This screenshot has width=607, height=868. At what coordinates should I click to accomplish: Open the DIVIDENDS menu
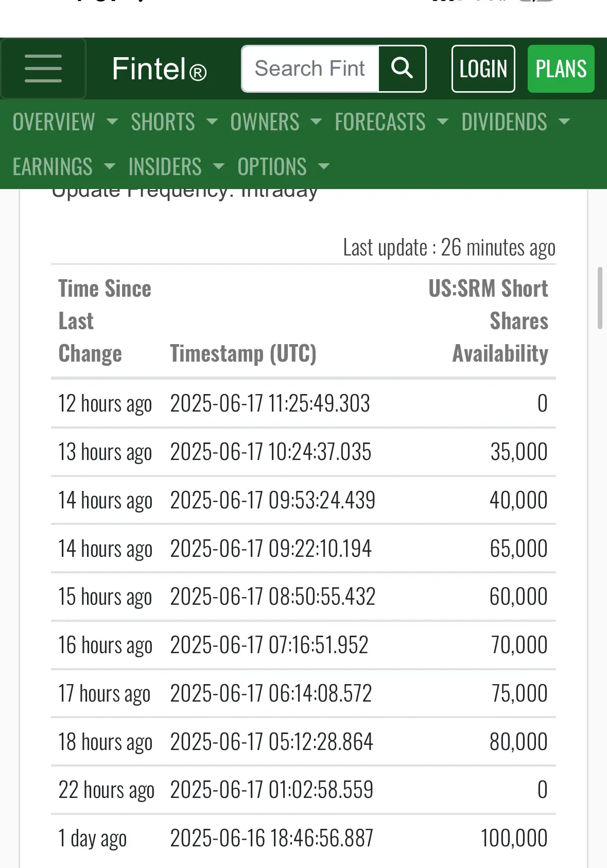(516, 122)
